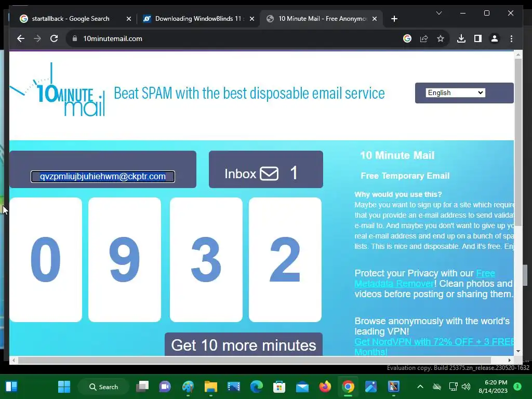Open Task View on the taskbar

[142, 387]
